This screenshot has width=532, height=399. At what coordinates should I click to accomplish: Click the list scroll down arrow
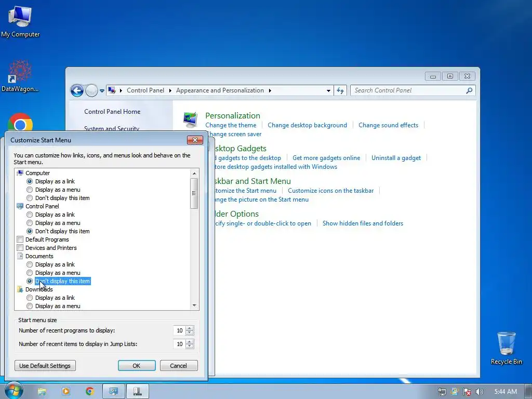[194, 305]
